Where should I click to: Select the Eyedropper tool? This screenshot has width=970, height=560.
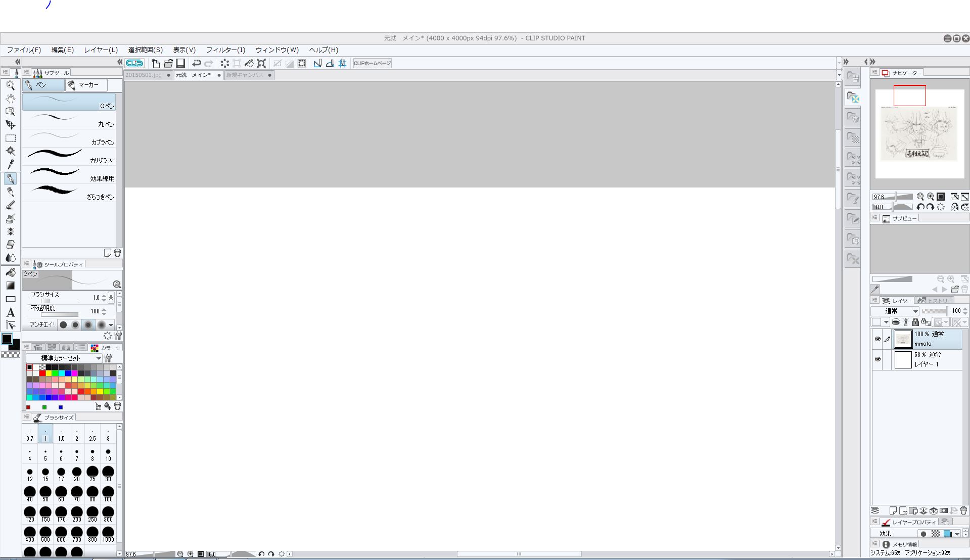click(10, 164)
